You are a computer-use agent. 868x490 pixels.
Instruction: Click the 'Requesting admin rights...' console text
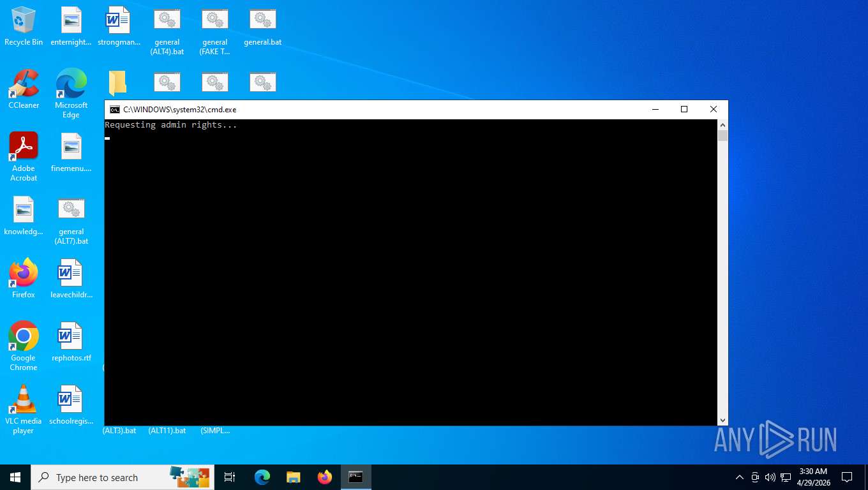[171, 125]
